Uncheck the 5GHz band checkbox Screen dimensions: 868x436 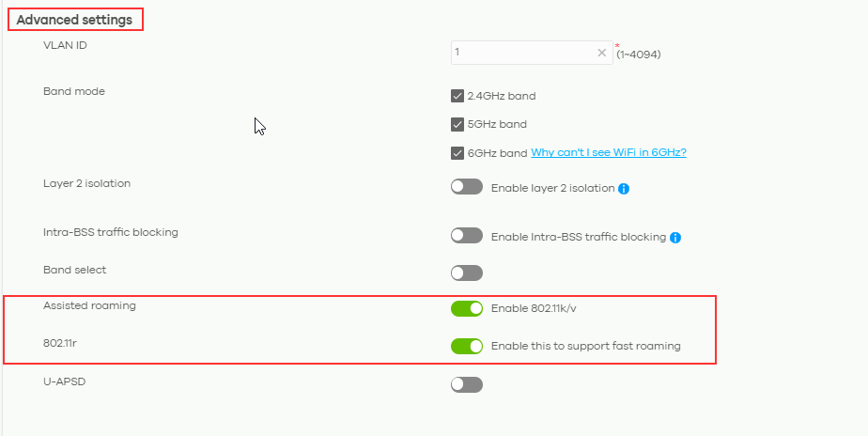pos(457,124)
